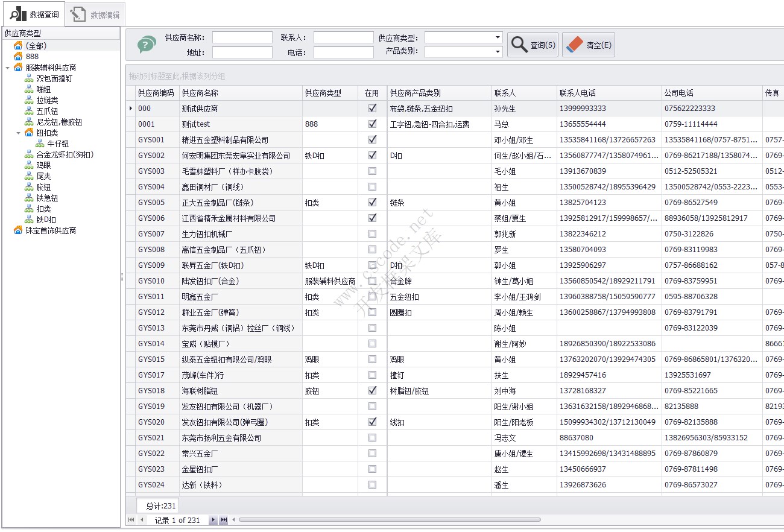
Task: Toggle 在用 checkbox for GYS005 正大五金制品厂
Action: (x=372, y=203)
